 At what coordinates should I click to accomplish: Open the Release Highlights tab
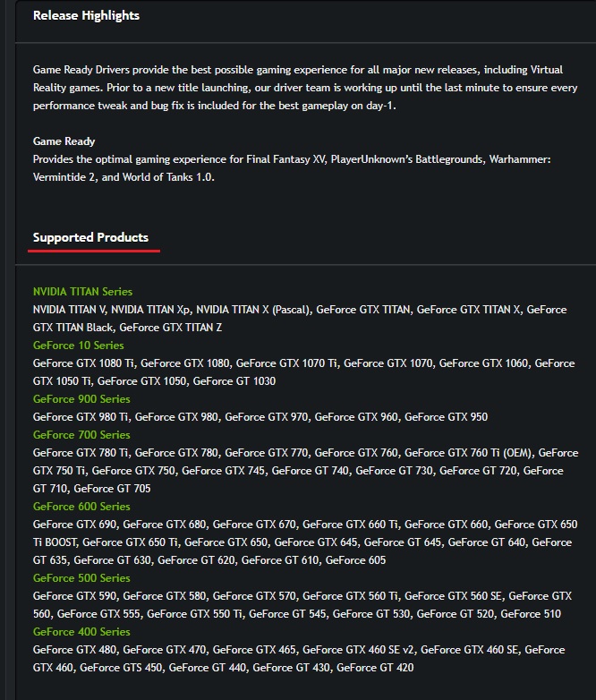(x=86, y=15)
